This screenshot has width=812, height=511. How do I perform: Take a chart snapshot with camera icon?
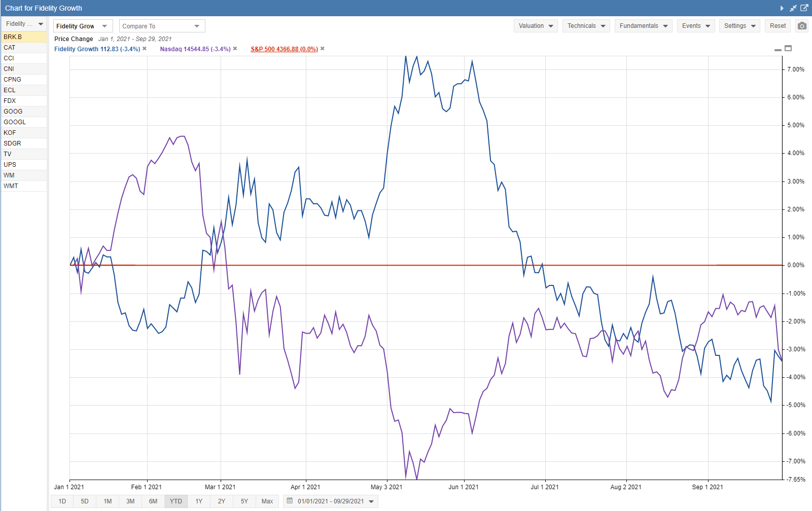pyautogui.click(x=801, y=26)
